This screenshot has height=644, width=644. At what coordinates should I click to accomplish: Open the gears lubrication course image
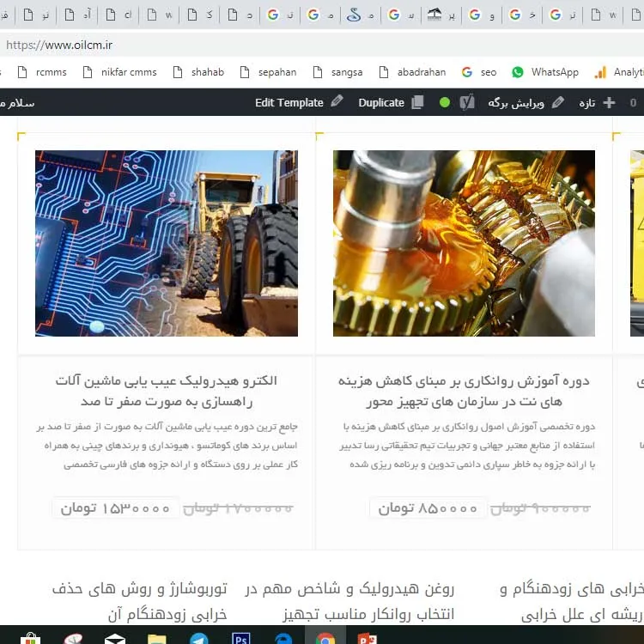pyautogui.click(x=464, y=243)
